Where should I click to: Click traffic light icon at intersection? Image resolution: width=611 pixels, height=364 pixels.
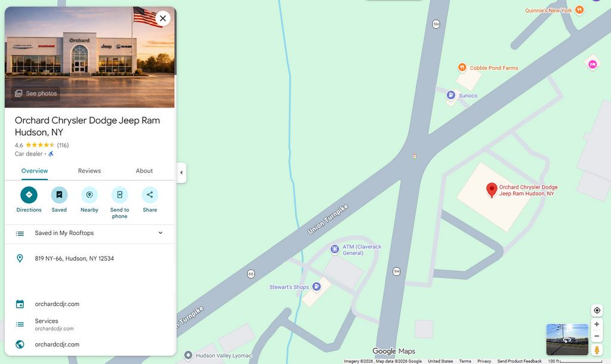click(414, 157)
